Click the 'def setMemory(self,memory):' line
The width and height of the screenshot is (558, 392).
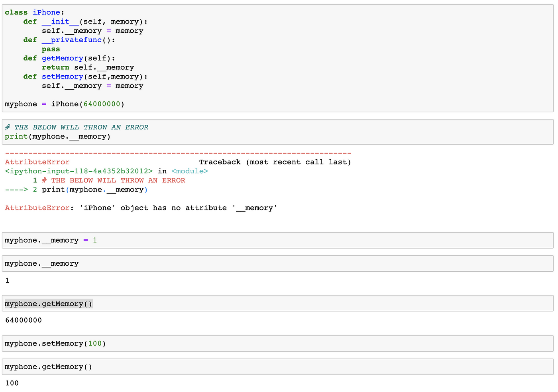click(85, 76)
